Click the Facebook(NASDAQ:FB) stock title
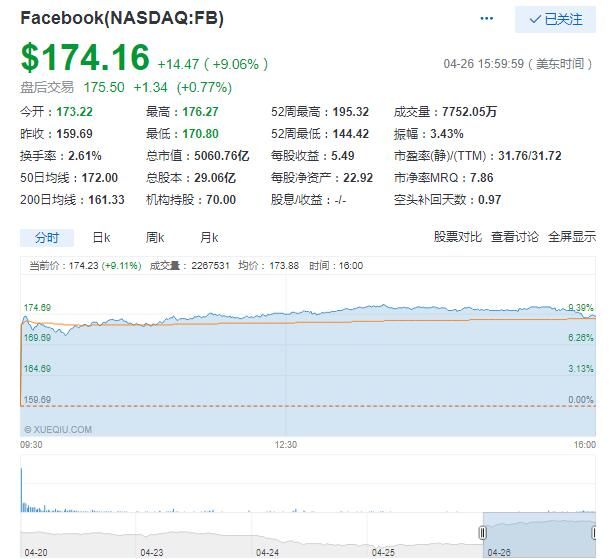This screenshot has height=559, width=615. tap(122, 18)
